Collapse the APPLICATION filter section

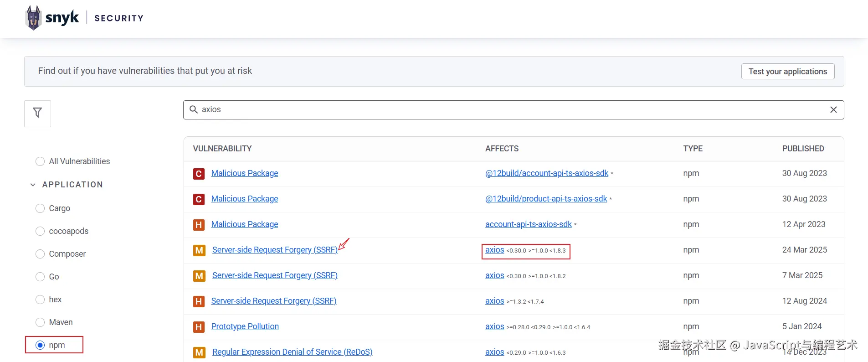33,185
